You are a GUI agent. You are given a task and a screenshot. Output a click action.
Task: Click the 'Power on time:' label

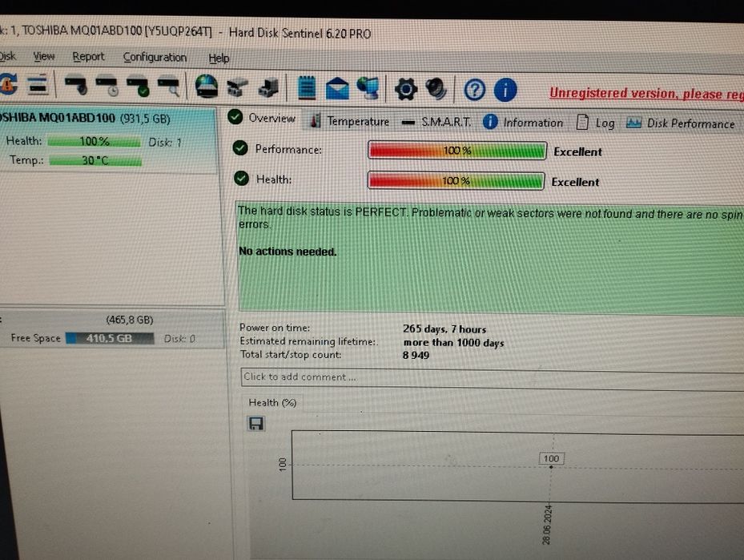coord(275,328)
